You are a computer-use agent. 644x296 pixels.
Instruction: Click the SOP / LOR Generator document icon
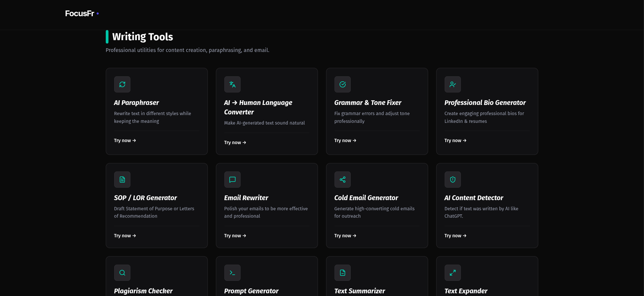pos(122,180)
